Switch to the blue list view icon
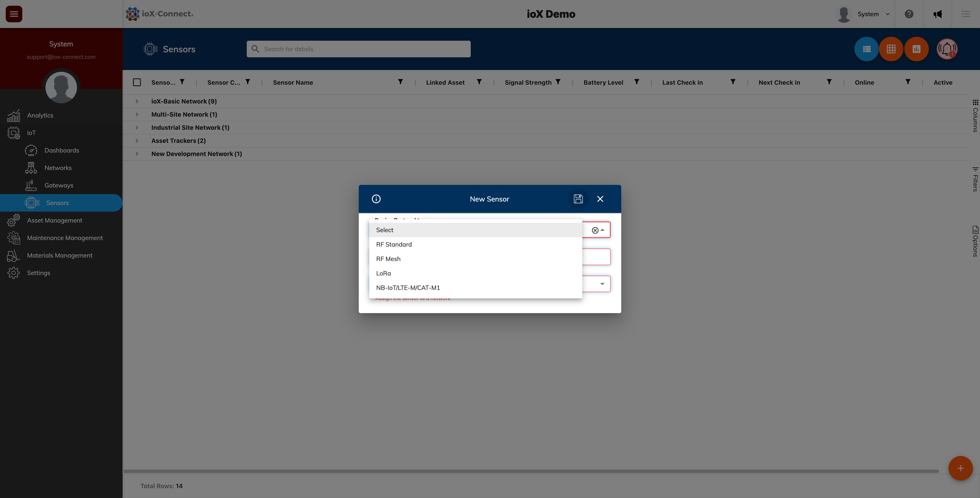This screenshot has width=980, height=498. click(x=866, y=49)
